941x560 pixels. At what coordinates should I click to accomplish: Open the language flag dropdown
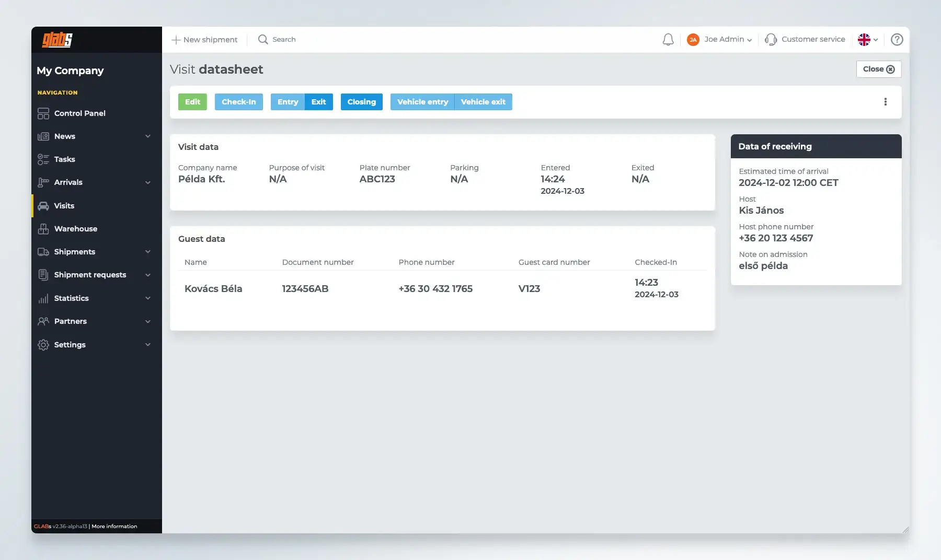point(868,40)
